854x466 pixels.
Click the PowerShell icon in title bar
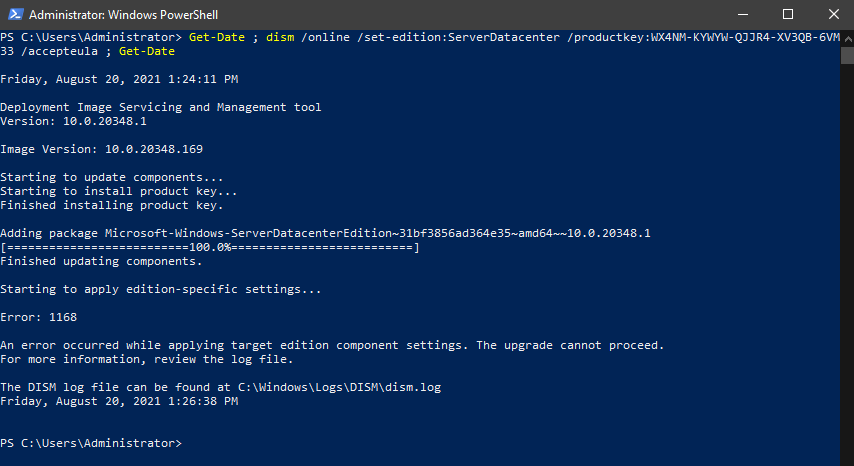(14, 15)
